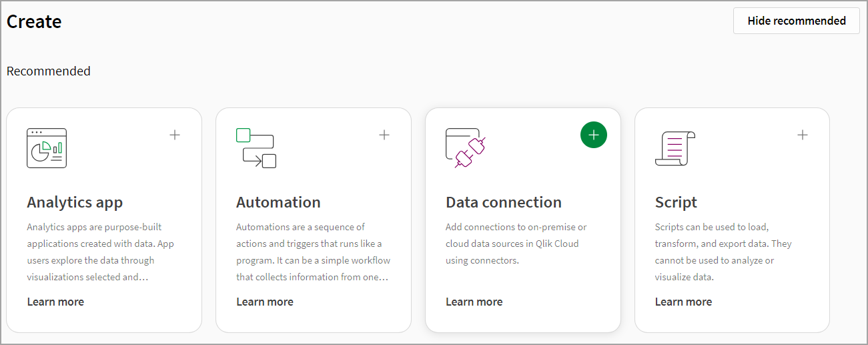This screenshot has height=345, width=868.
Task: Open Learn more for Analytics app
Action: pyautogui.click(x=55, y=302)
